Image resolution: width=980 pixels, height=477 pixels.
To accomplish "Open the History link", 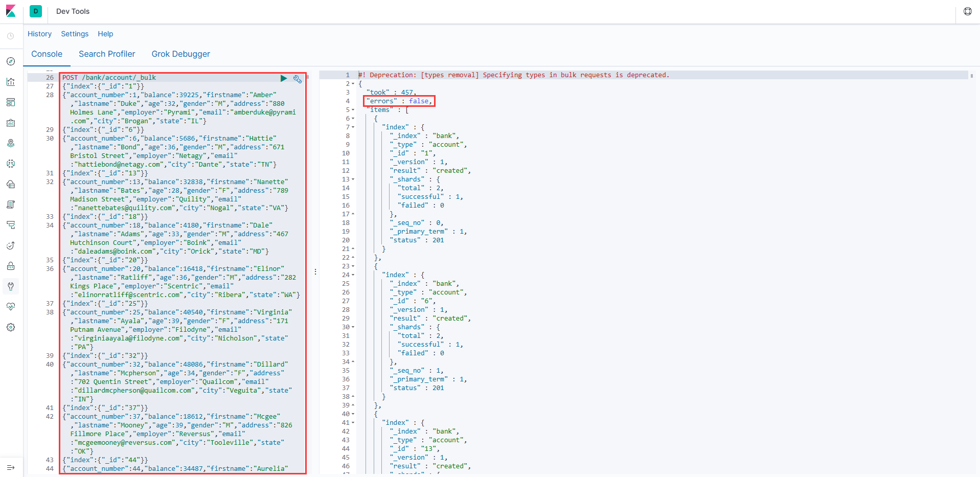I will pyautogui.click(x=39, y=34).
